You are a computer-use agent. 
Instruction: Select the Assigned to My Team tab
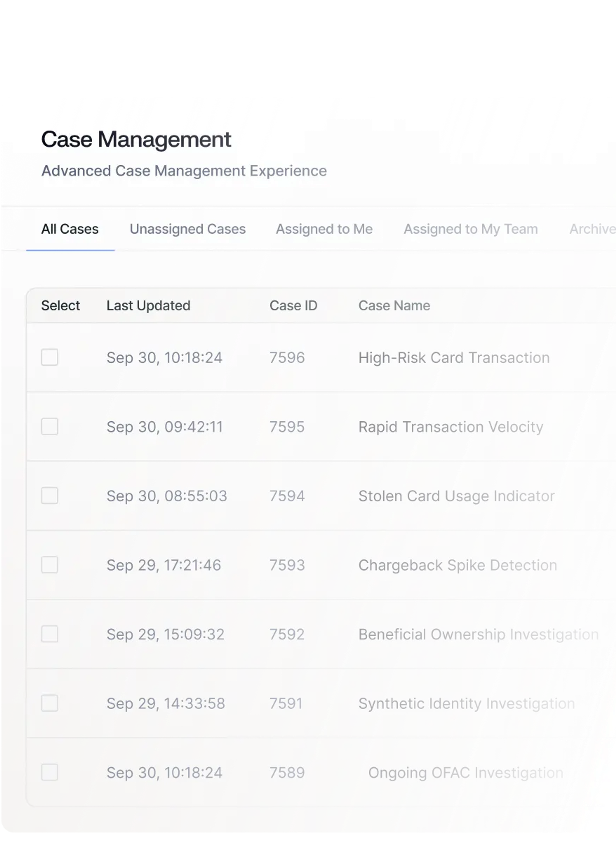[x=471, y=229]
